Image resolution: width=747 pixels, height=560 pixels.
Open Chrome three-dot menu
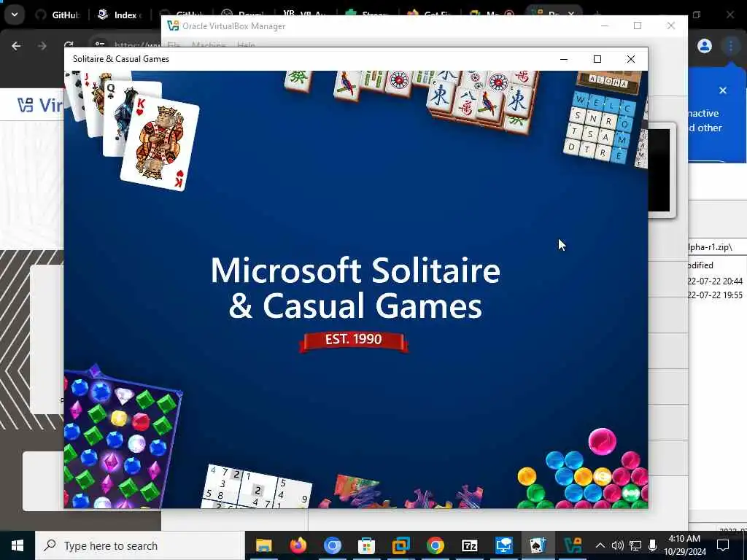pyautogui.click(x=730, y=46)
